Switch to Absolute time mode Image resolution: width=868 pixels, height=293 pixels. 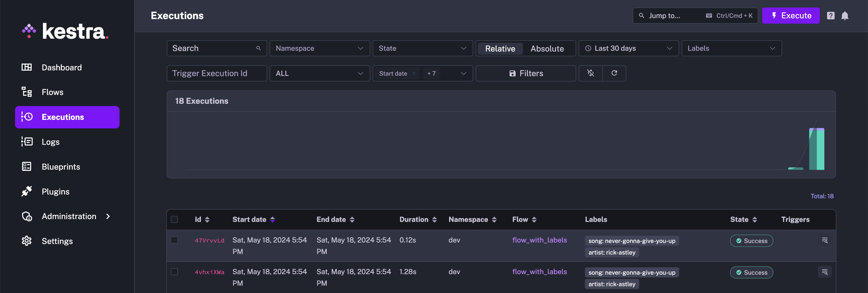(x=547, y=48)
